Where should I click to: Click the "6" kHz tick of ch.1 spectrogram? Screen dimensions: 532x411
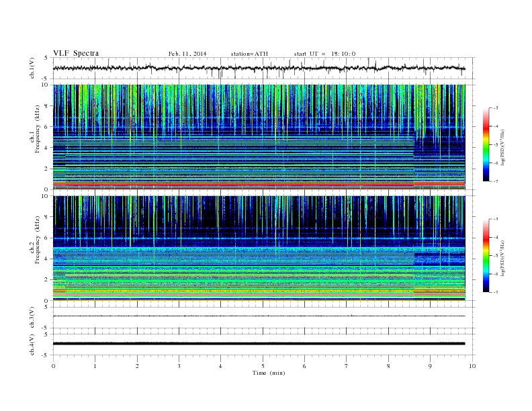click(46, 127)
